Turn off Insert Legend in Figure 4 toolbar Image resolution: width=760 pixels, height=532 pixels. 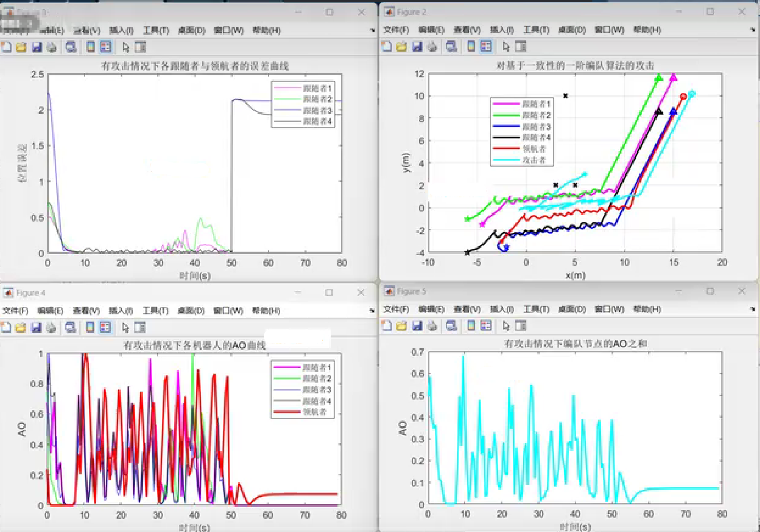pos(105,327)
